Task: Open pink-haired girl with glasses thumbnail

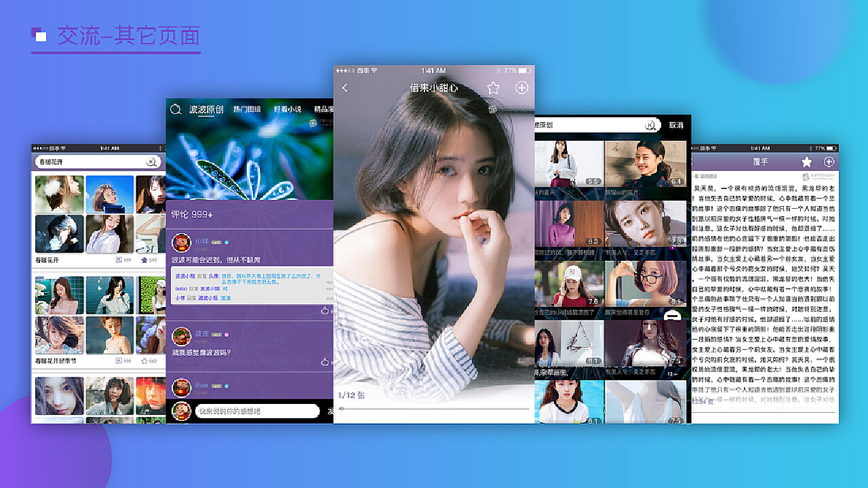Action: (646, 283)
